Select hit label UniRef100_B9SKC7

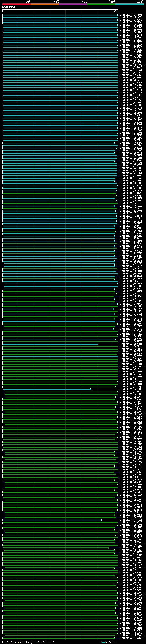131,67
